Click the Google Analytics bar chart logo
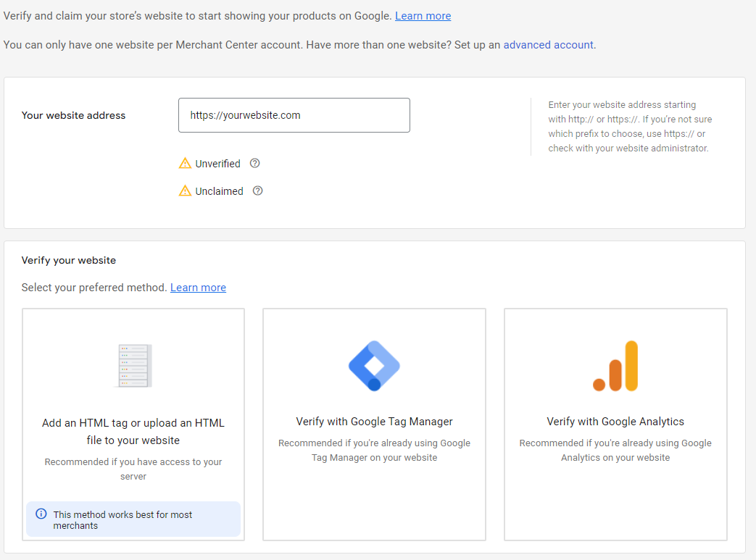Screen dimensions: 756x560 click(615, 366)
